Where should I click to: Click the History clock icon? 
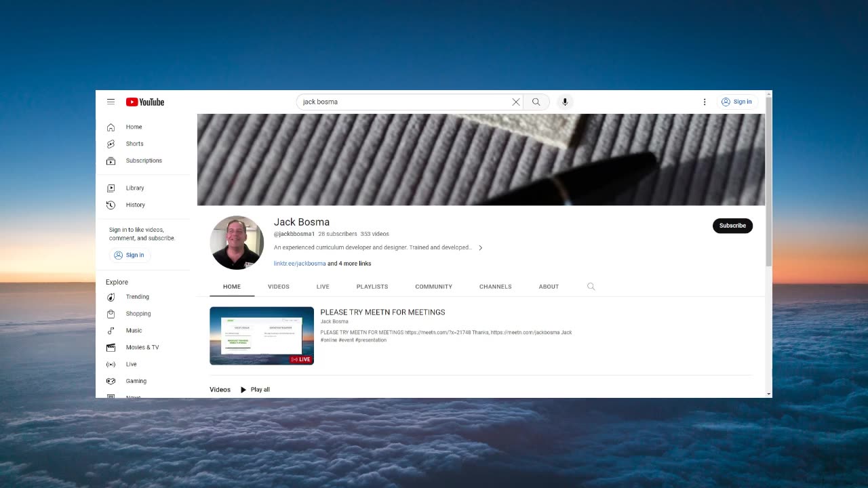[111, 205]
